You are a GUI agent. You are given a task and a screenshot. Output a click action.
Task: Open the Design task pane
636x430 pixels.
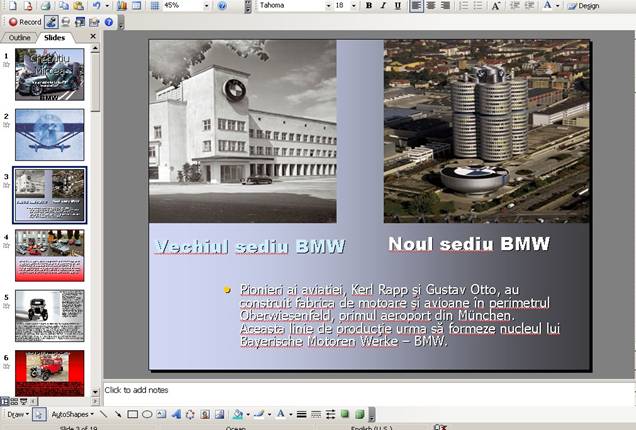click(584, 6)
